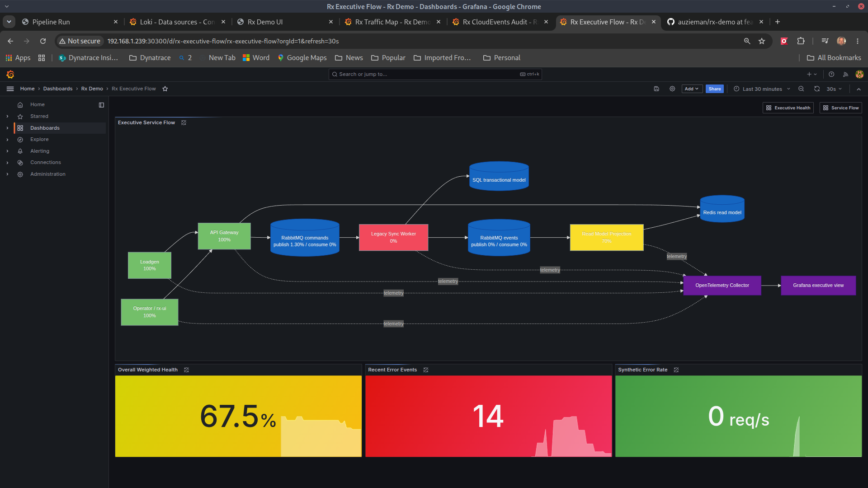Open the bookmarks grid icon beside Apps
The height and width of the screenshot is (488, 868).
pos(42,58)
